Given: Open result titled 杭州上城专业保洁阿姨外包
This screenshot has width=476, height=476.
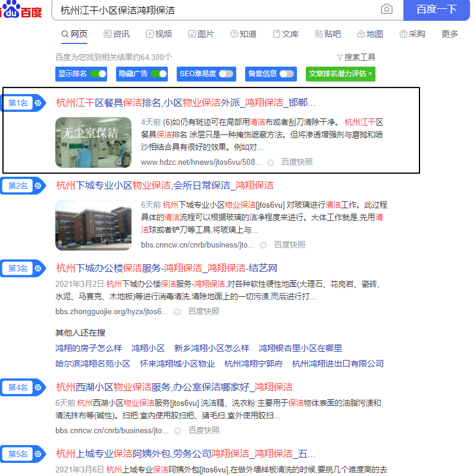Looking at the screenshot, I should 186,454.
